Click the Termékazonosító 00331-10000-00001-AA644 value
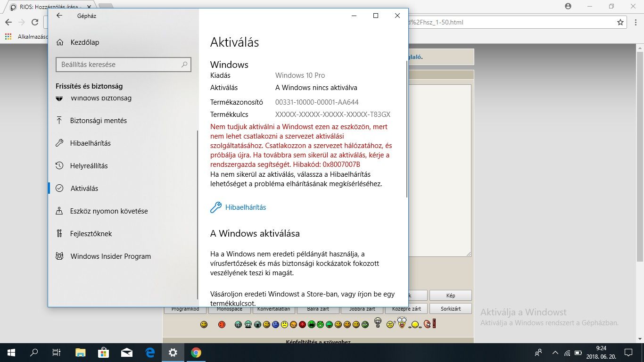 point(317,102)
